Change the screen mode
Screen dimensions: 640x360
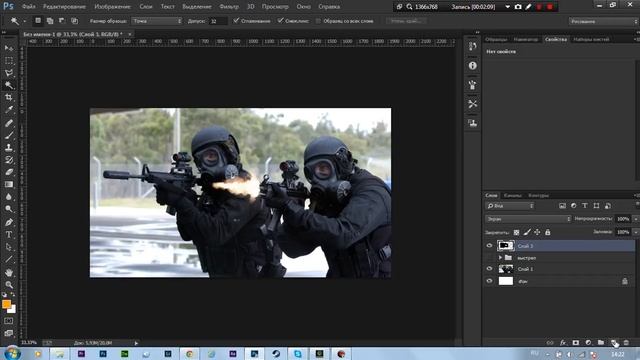pos(9,333)
